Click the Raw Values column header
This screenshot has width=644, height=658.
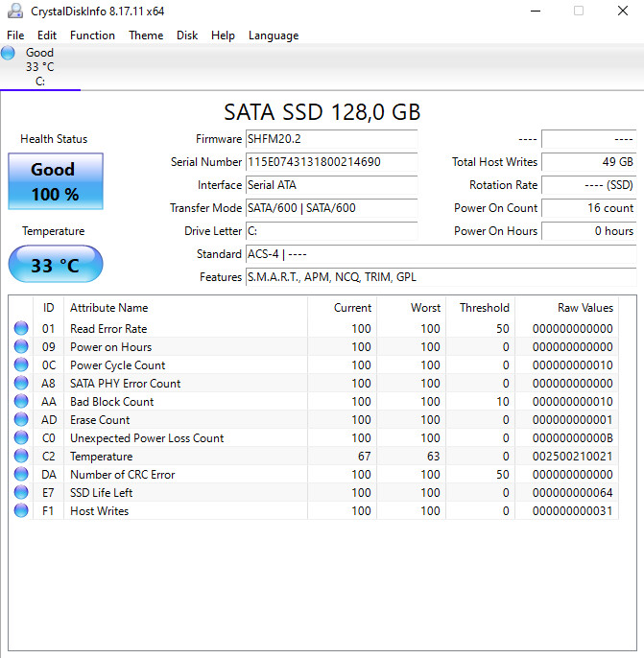[x=584, y=308]
